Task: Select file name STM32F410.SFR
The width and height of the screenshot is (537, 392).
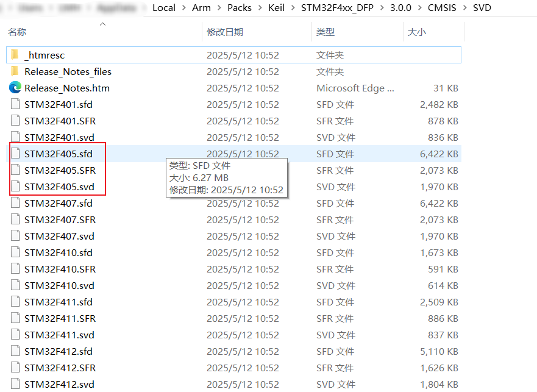Action: [x=60, y=269]
